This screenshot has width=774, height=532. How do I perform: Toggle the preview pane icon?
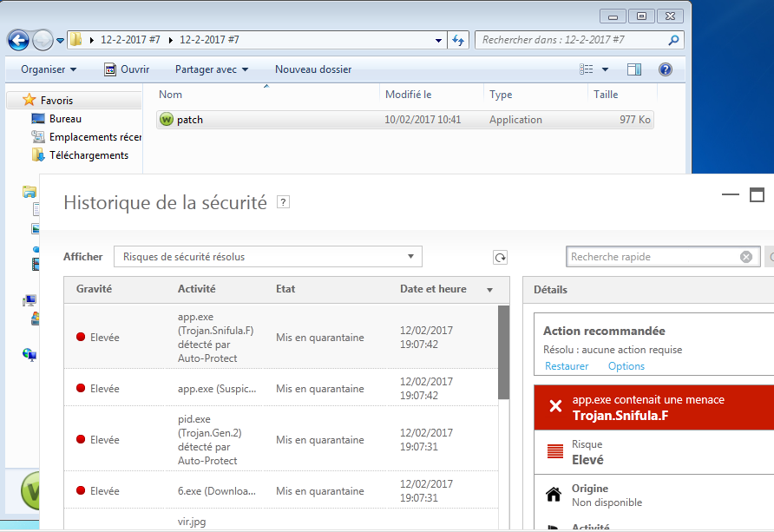pyautogui.click(x=633, y=69)
